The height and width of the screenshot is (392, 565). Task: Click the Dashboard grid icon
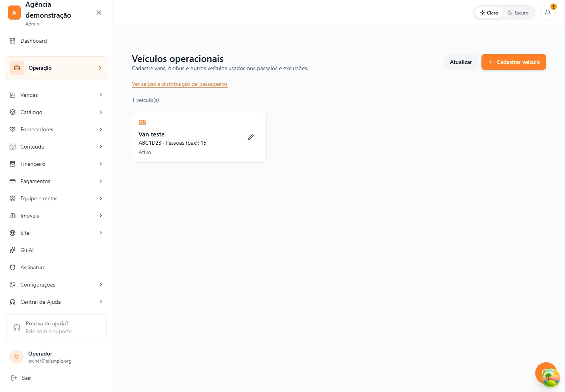(x=13, y=41)
